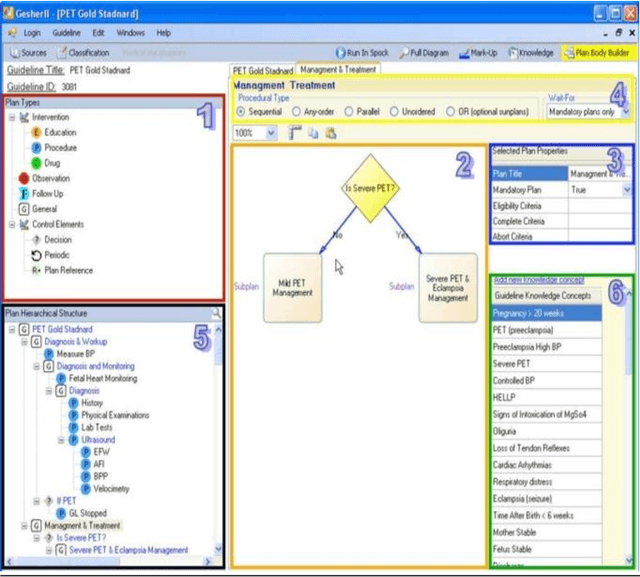Viewport: 640px width, 577px height.
Task: Select the Procedure plan type icon
Action: tap(36, 148)
